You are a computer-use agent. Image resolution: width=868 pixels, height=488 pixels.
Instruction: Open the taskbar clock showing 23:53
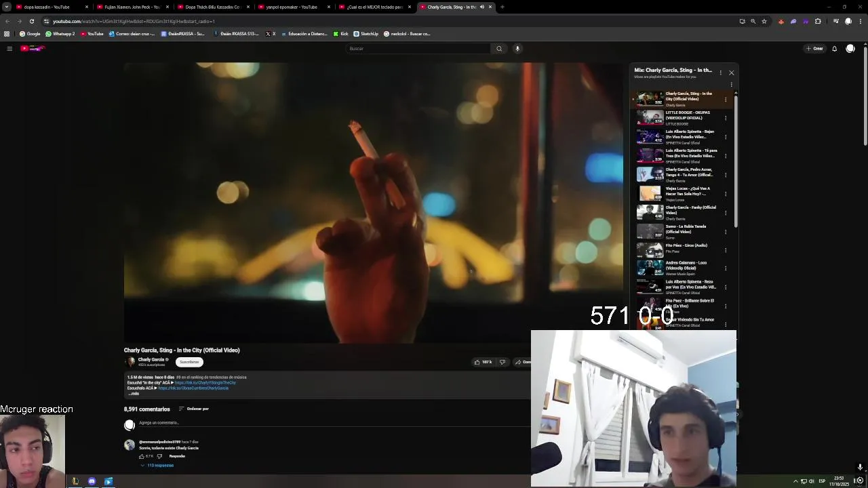(839, 481)
